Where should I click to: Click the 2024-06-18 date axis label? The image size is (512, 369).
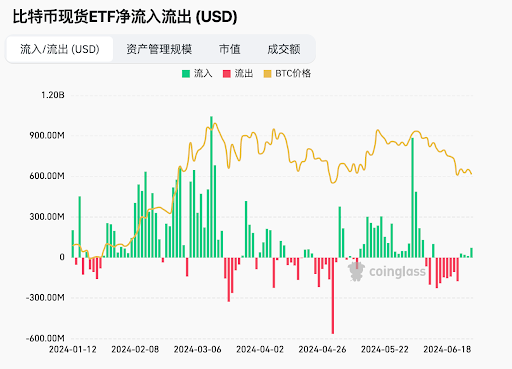pyautogui.click(x=447, y=349)
